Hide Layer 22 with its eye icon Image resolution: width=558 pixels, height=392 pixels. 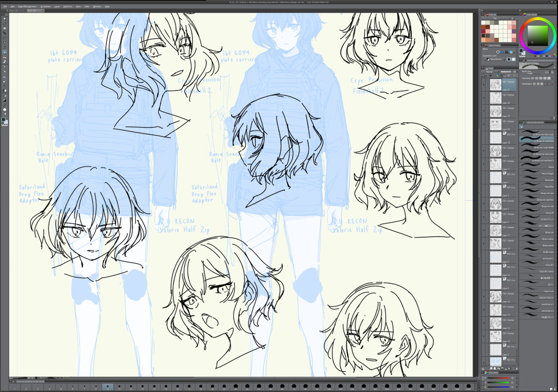tap(483, 98)
